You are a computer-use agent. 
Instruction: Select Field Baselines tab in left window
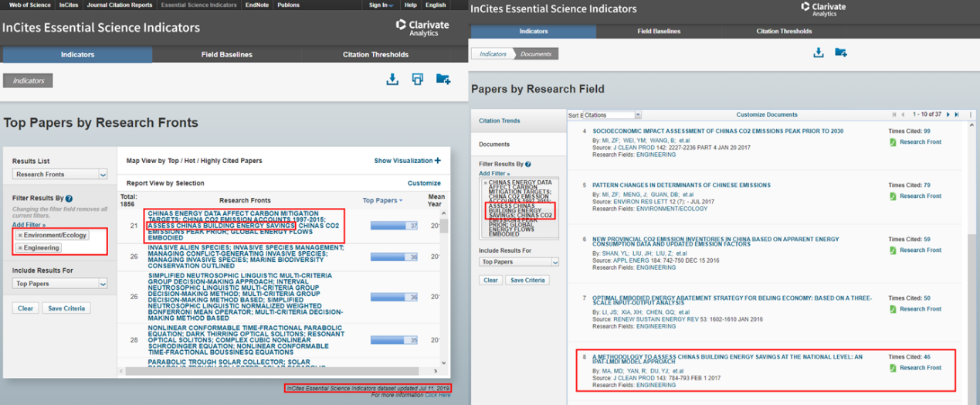[226, 55]
